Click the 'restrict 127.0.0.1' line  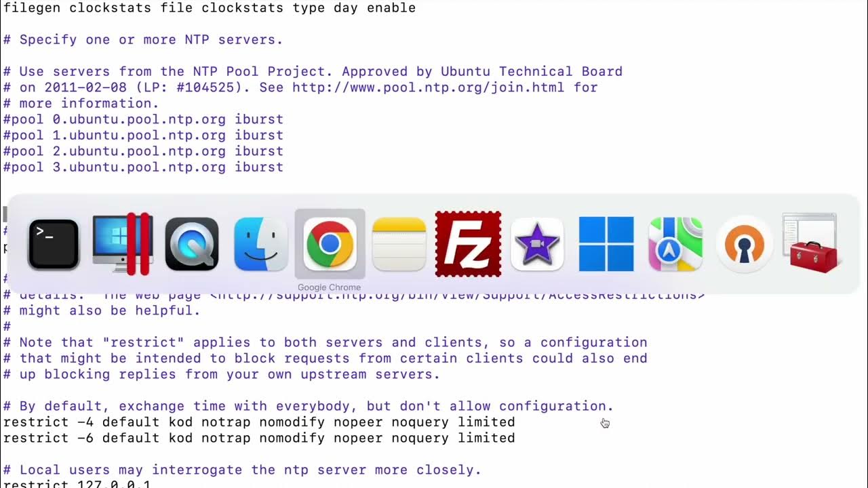[77, 484]
